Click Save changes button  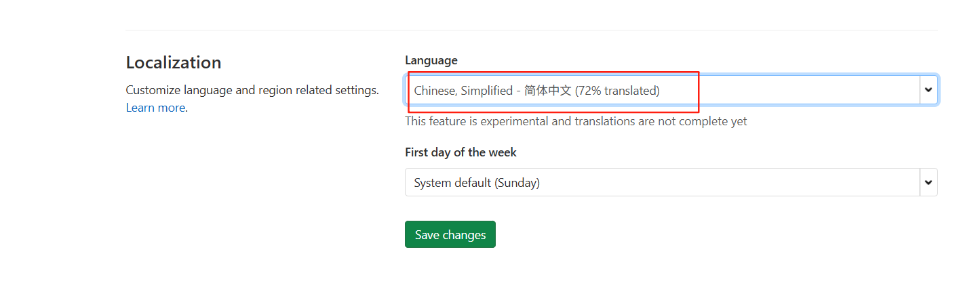450,234
